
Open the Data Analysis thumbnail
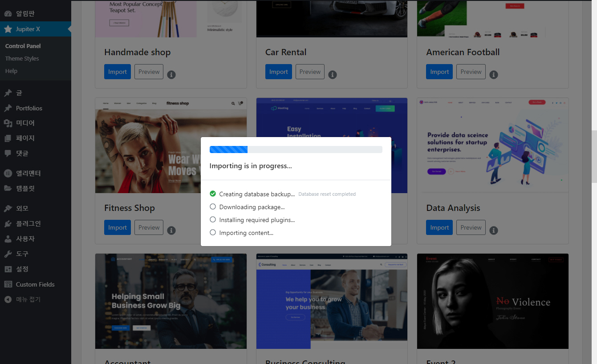[493, 146]
